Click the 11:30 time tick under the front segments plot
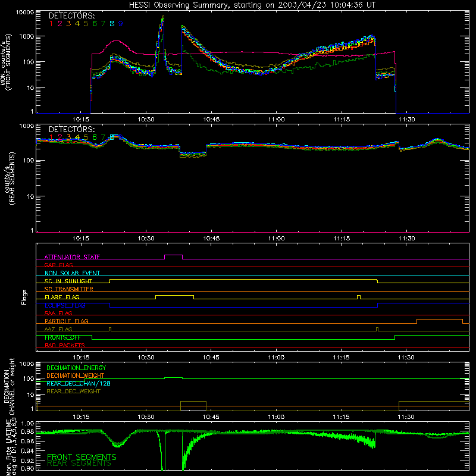 tap(407, 120)
